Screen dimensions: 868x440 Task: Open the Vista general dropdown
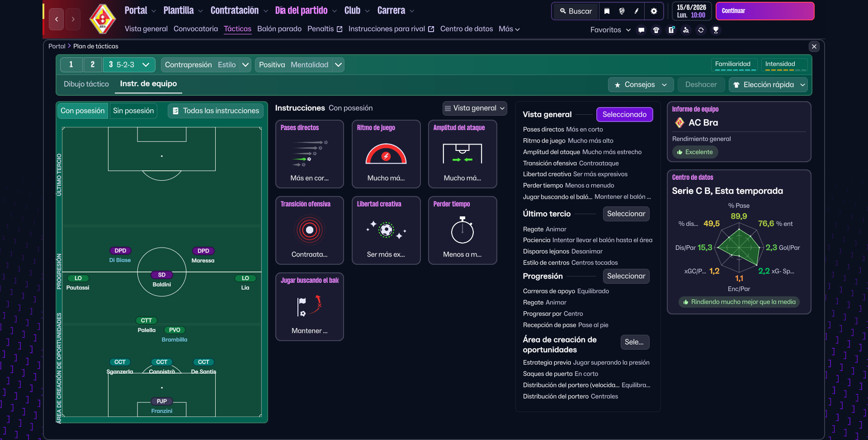[x=475, y=108]
